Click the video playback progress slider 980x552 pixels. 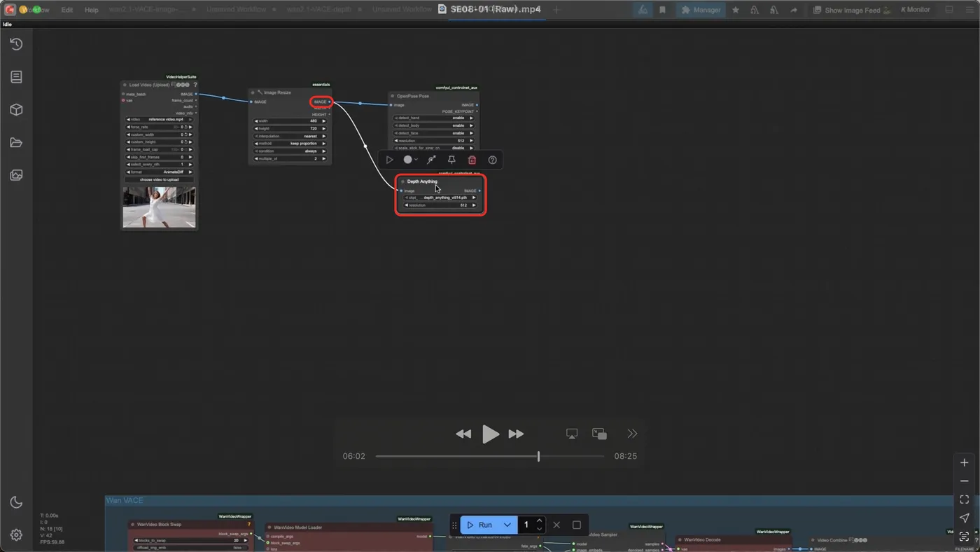point(489,456)
